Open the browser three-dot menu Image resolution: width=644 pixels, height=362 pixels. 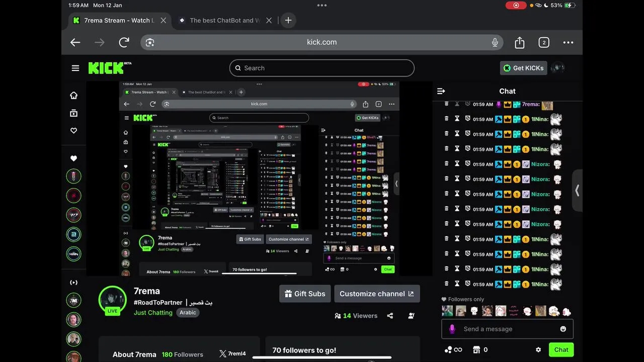click(568, 42)
